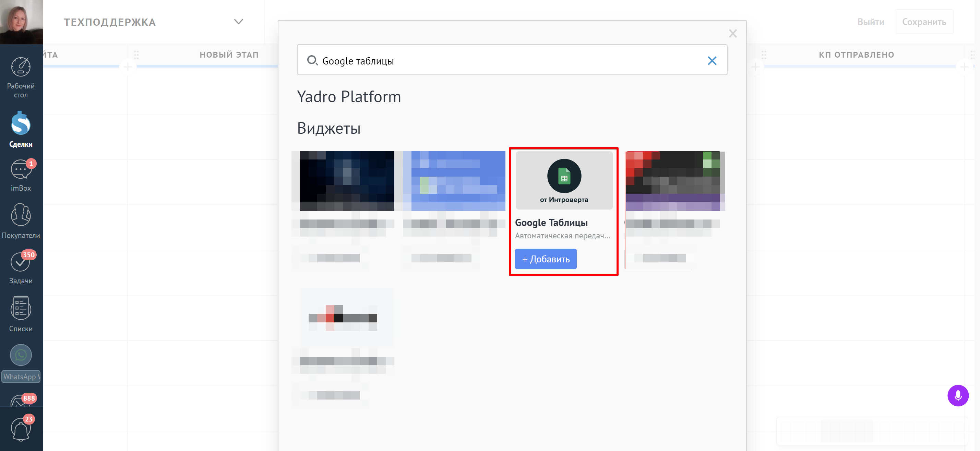Click the Добавить button for Google Таблицы
Viewport: 980px width, 451px height.
545,259
